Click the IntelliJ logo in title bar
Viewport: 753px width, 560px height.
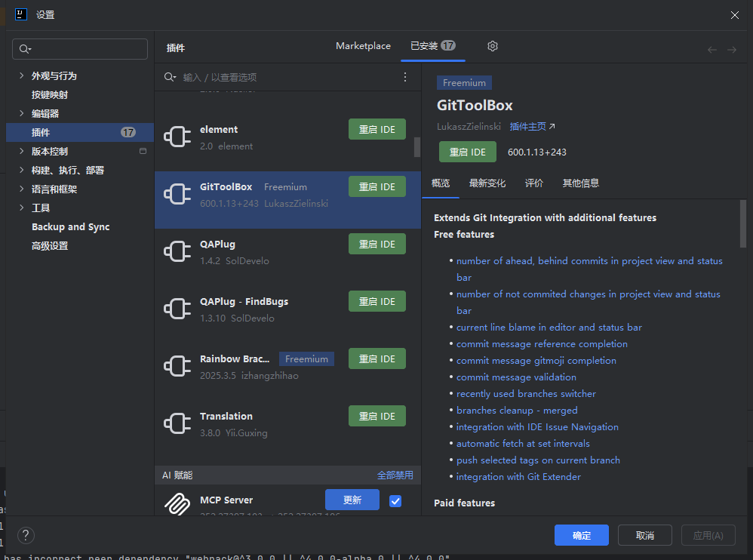(21, 14)
